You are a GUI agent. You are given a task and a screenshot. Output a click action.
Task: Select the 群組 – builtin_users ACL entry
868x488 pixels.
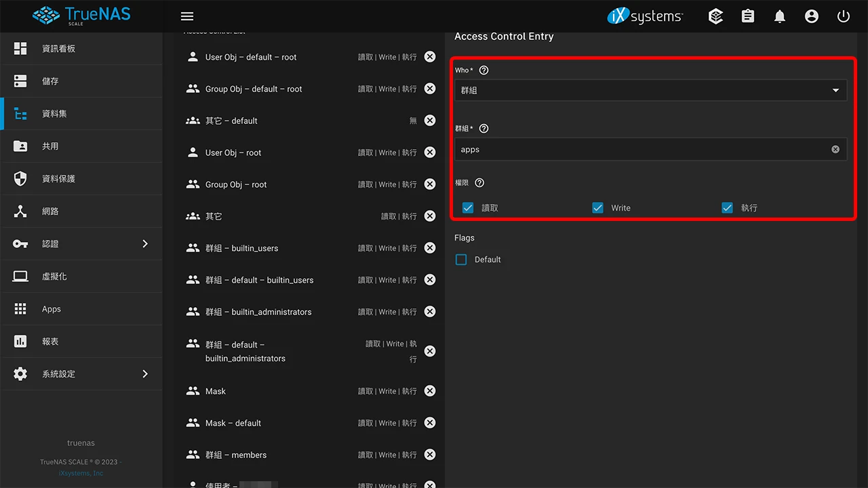242,248
